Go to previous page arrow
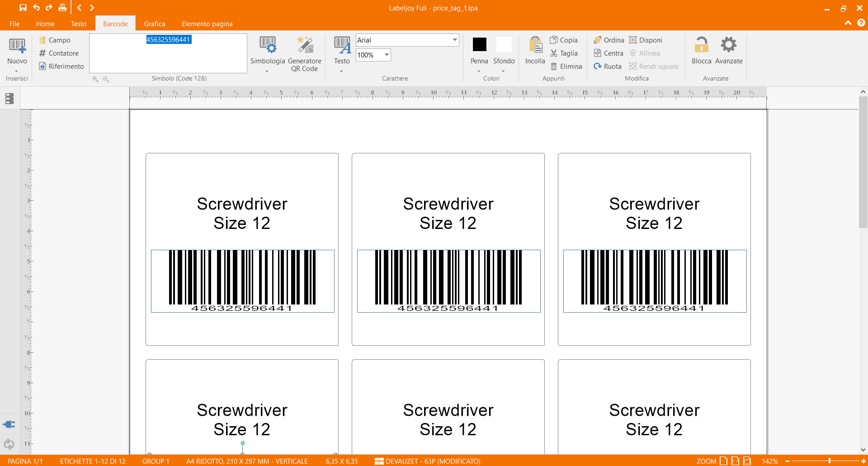The height and width of the screenshot is (466, 868). (x=79, y=8)
